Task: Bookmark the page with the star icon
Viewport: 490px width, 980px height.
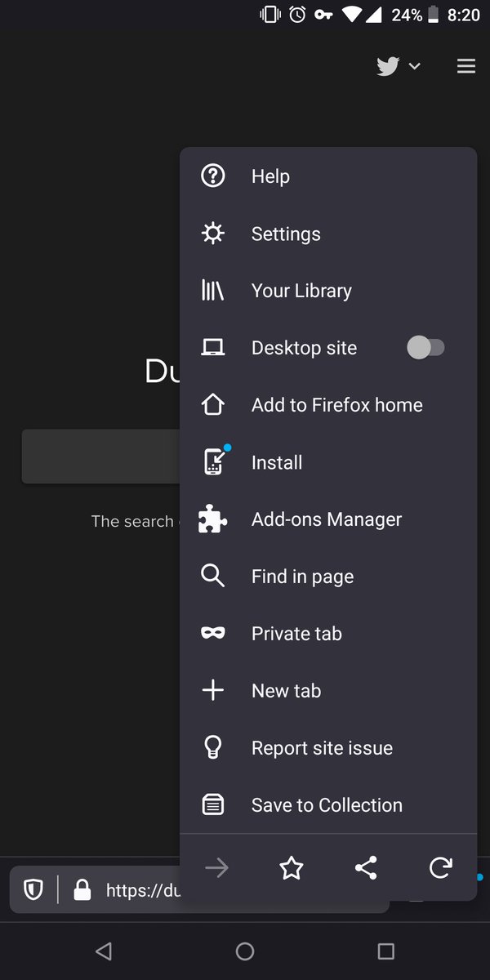Action: (x=292, y=868)
